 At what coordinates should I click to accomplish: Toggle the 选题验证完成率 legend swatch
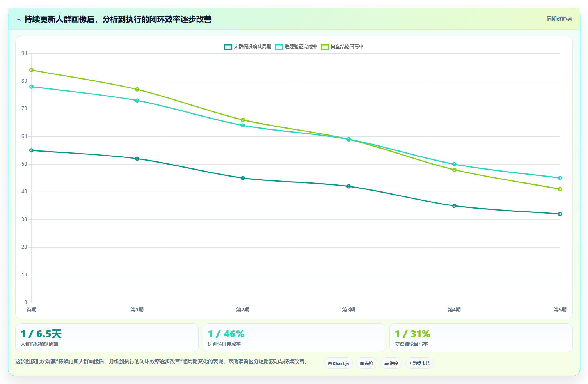tap(279, 47)
